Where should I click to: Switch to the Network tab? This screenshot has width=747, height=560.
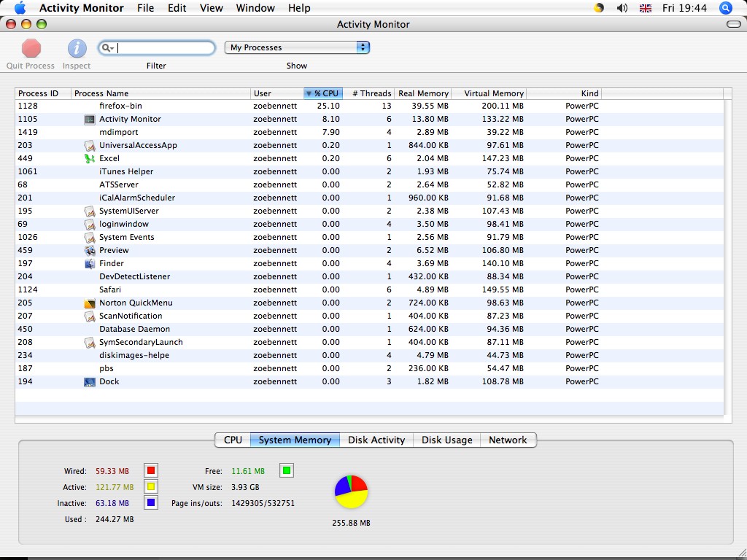click(x=508, y=440)
